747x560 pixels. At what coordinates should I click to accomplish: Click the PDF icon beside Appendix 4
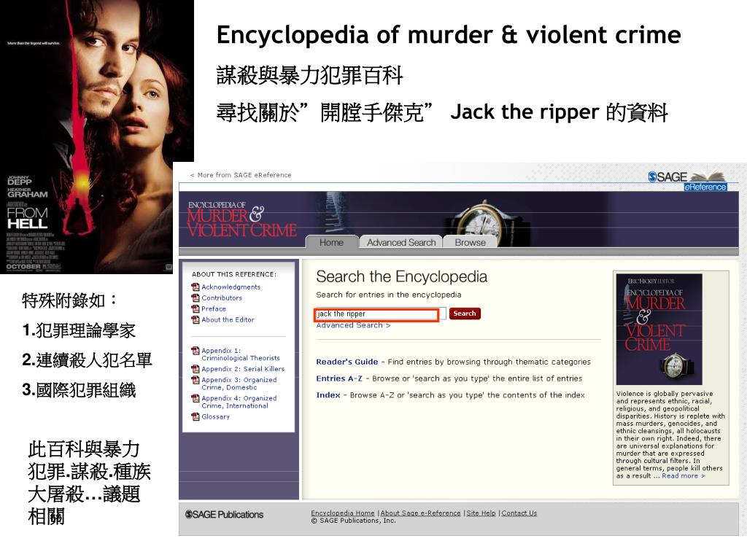click(x=196, y=399)
